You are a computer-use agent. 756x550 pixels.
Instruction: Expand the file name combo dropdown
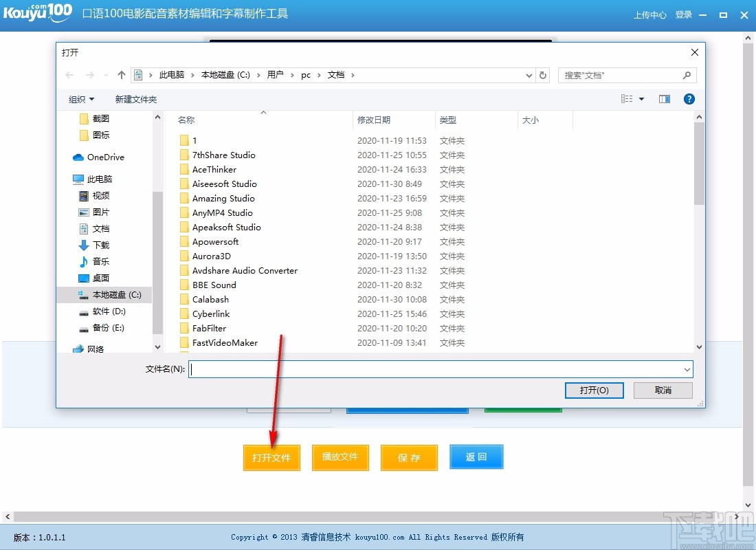click(687, 370)
